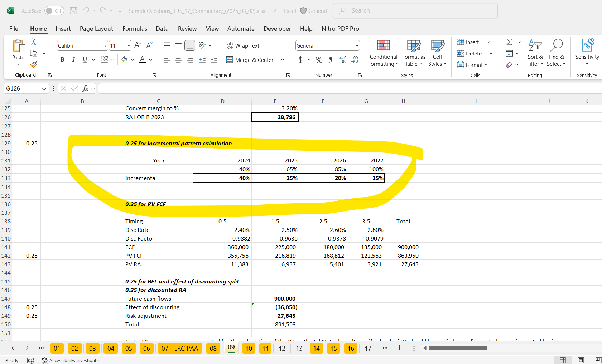Open the Formulas ribbon tab
This screenshot has height=364, width=602.
click(135, 29)
